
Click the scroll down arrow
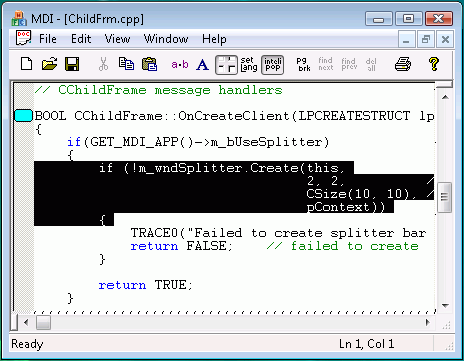pos(445,305)
